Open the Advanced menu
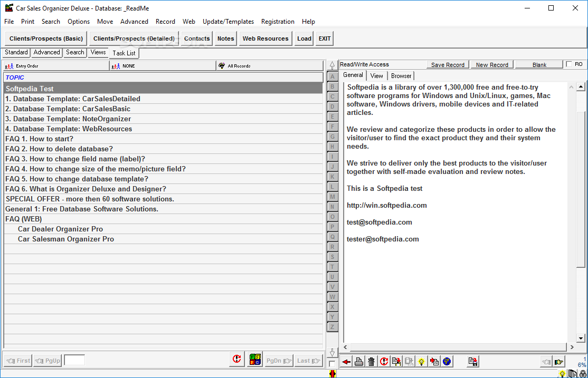The height and width of the screenshot is (378, 588). [x=134, y=22]
